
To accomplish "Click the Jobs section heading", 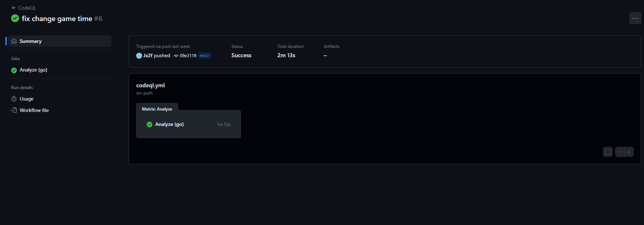I will coord(16,58).
